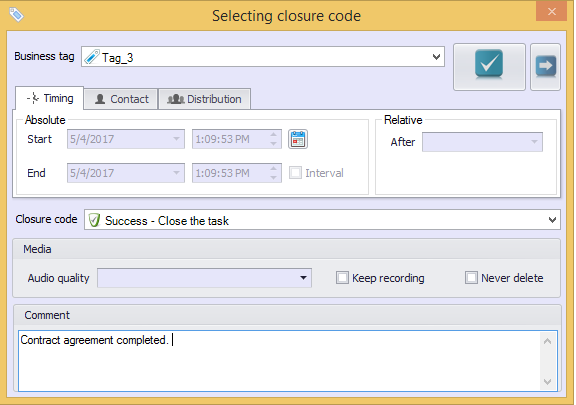Image resolution: width=576 pixels, height=405 pixels.
Task: Toggle the Interval checkbox
Action: click(295, 173)
